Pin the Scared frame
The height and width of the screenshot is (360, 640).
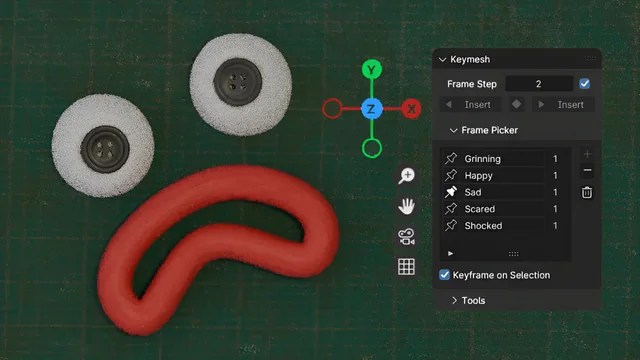point(451,209)
